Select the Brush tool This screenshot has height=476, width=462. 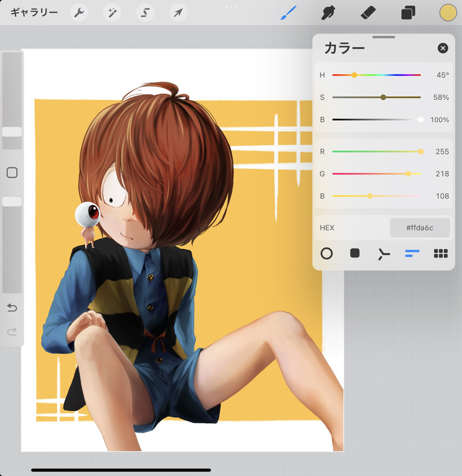tap(288, 13)
